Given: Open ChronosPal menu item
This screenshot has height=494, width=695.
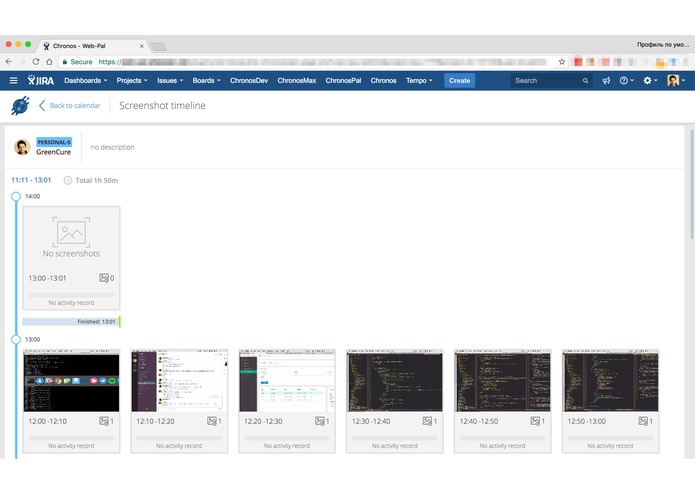Looking at the screenshot, I should 343,81.
